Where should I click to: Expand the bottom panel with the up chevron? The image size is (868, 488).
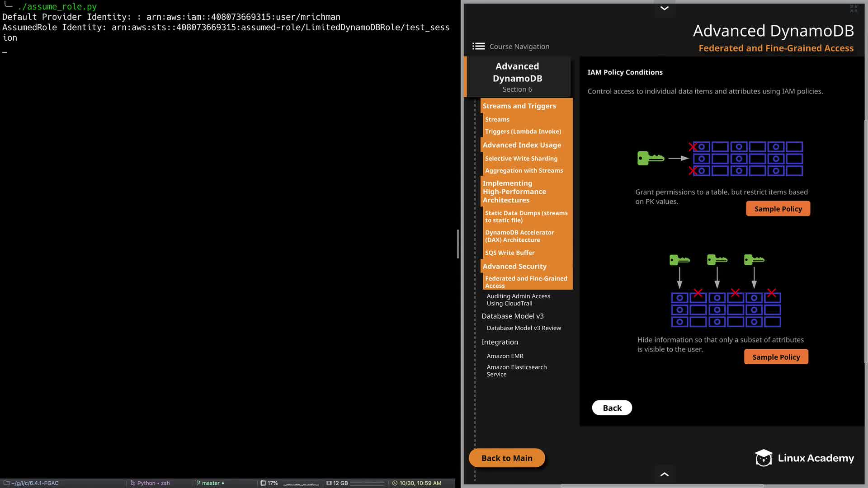point(664,474)
